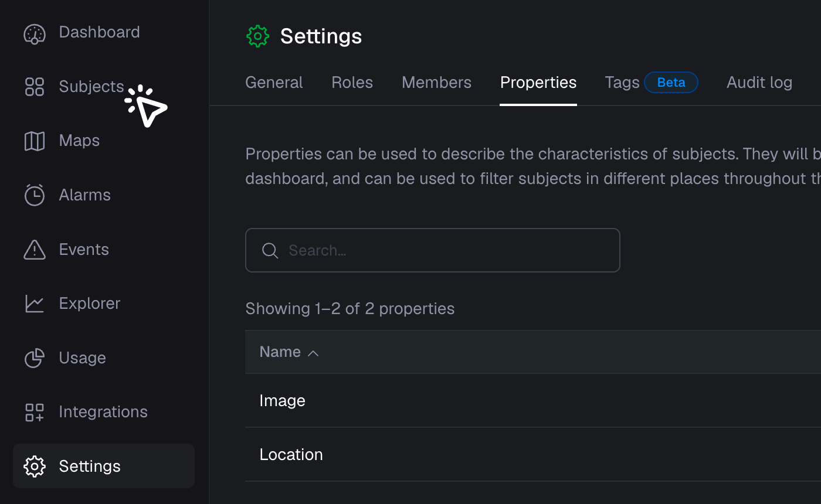
Task: Open Explorer label in the sidebar
Action: coord(90,303)
